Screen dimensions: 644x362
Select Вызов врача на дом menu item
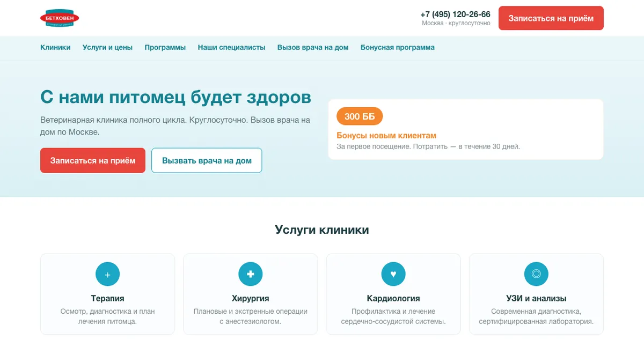(x=313, y=47)
